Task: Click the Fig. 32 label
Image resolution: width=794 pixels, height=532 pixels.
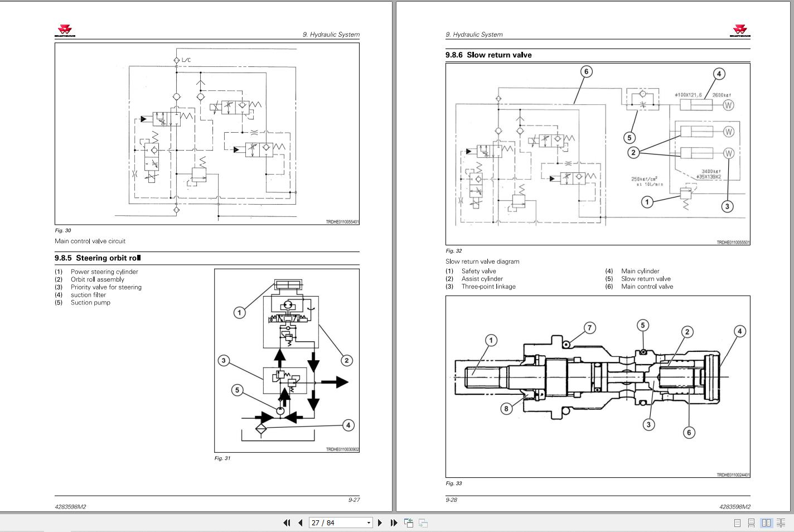Action: [x=454, y=251]
